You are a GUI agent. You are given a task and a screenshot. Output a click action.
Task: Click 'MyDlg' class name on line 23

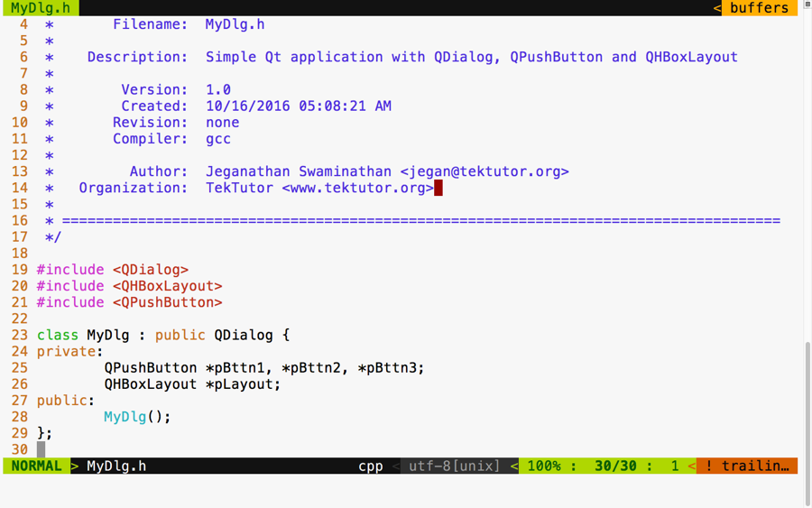click(x=107, y=335)
